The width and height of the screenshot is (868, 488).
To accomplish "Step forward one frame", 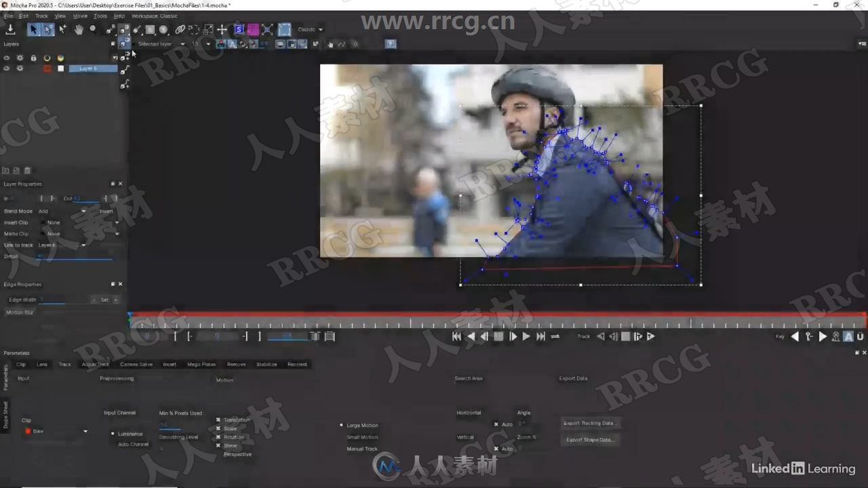I will pyautogui.click(x=513, y=336).
